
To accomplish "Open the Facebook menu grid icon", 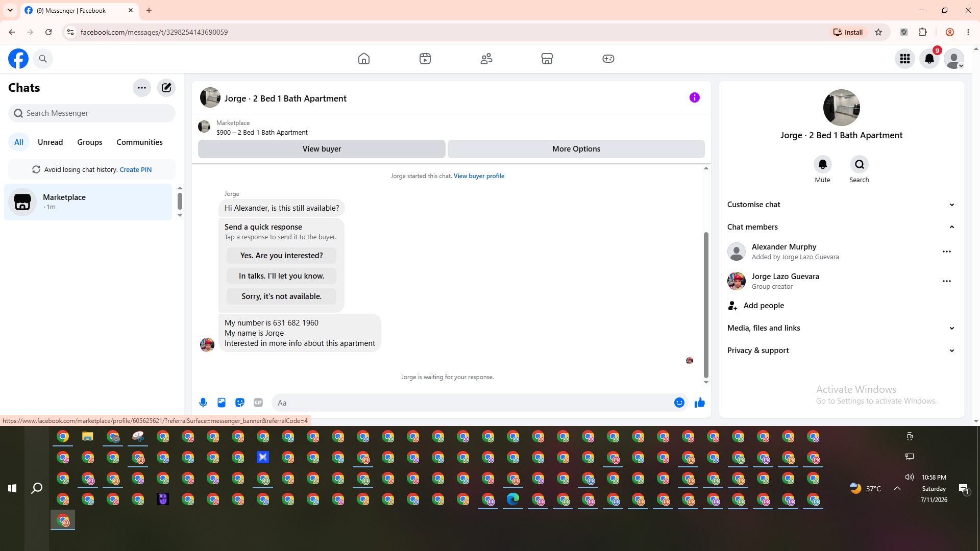I will click(905, 59).
